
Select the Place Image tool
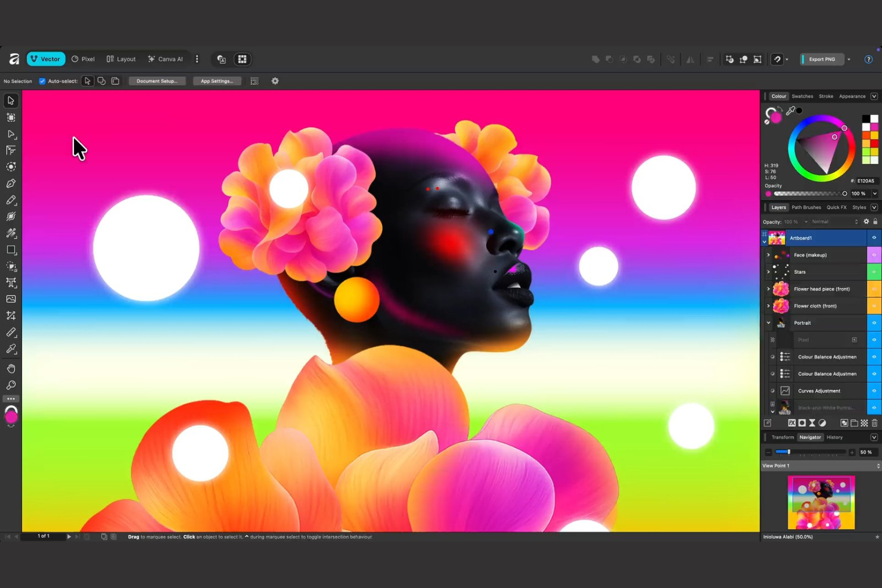11,299
